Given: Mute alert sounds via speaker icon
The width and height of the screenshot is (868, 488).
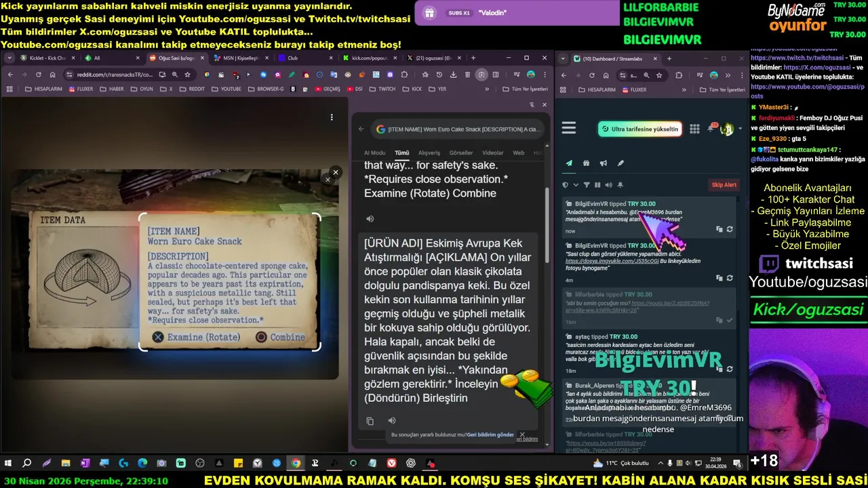Looking at the screenshot, I should 608,185.
